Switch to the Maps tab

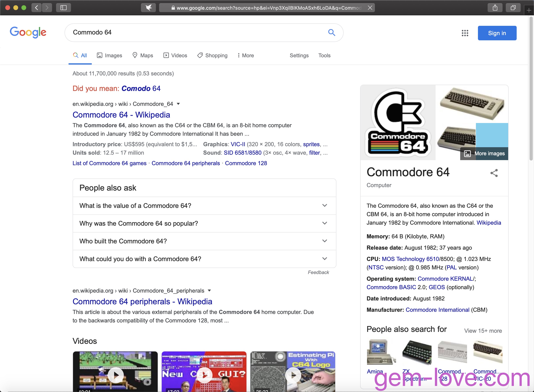[x=143, y=55]
